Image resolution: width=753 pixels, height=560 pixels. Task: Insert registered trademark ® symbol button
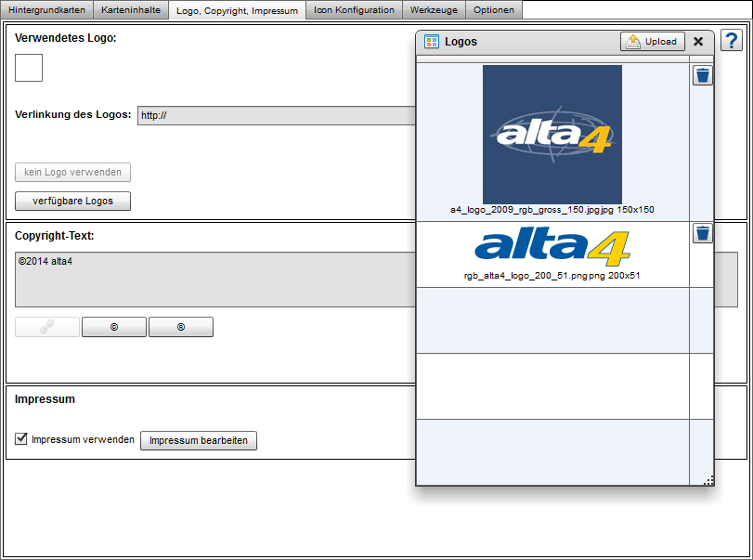click(180, 327)
